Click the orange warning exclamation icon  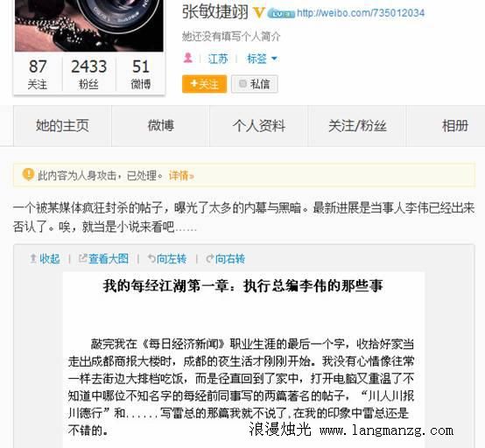(28, 174)
